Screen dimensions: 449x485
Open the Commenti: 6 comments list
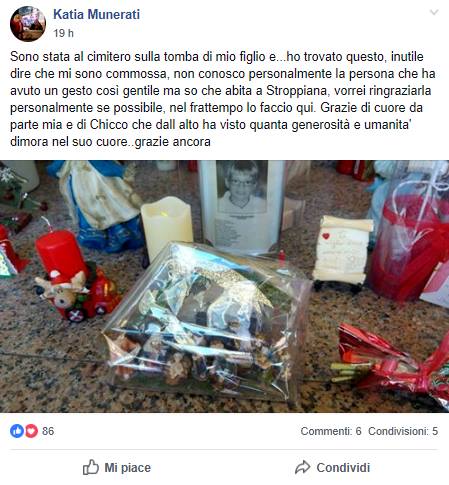[x=331, y=431]
